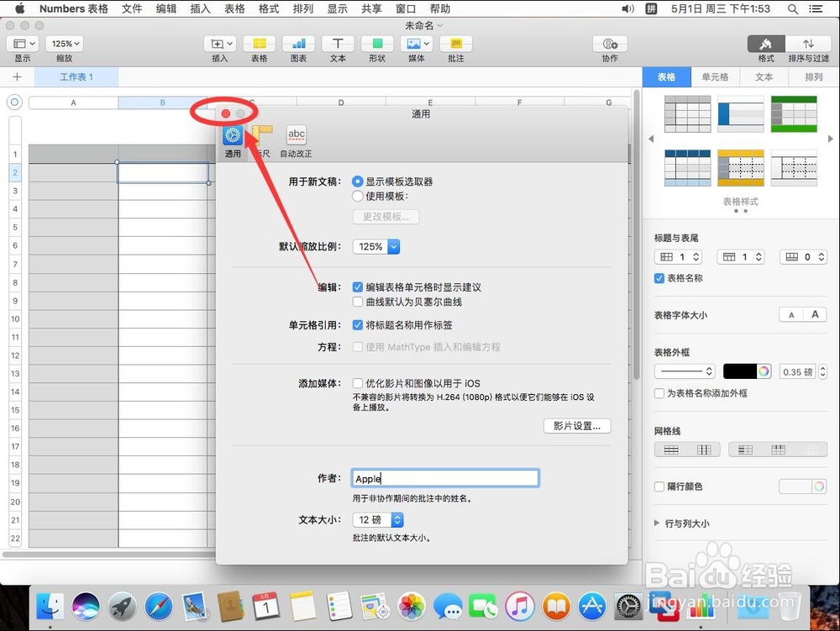Click the 影片设置 button
The image size is (840, 631).
(x=577, y=425)
